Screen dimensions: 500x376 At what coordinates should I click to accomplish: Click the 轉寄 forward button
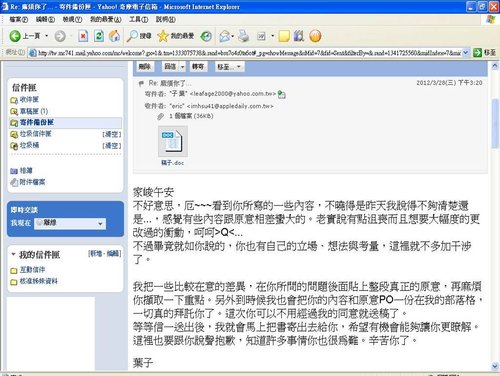click(x=198, y=67)
